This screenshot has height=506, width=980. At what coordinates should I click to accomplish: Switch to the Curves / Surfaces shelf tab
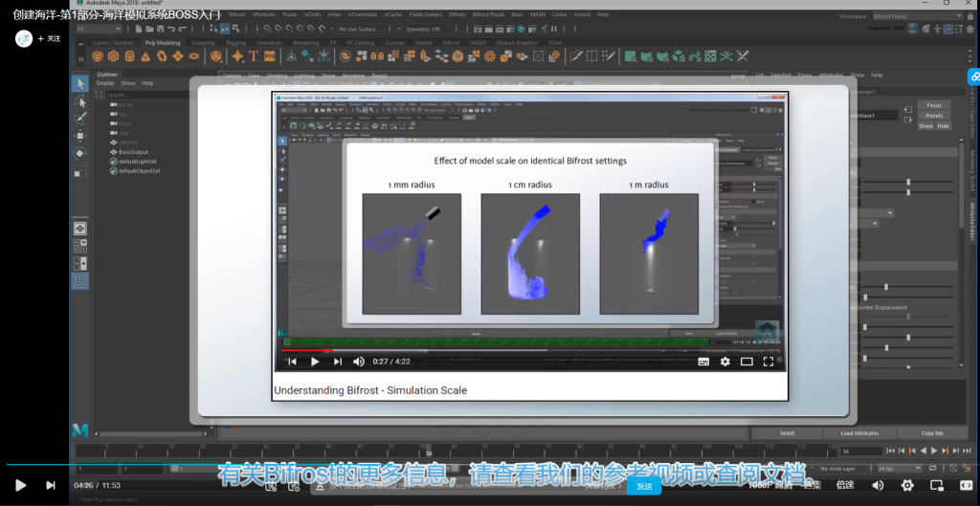pyautogui.click(x=113, y=42)
